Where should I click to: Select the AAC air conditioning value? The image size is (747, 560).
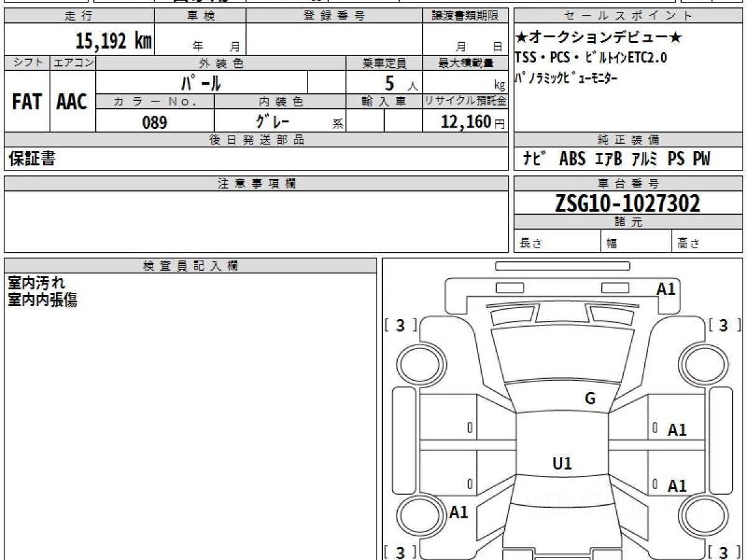pyautogui.click(x=72, y=101)
